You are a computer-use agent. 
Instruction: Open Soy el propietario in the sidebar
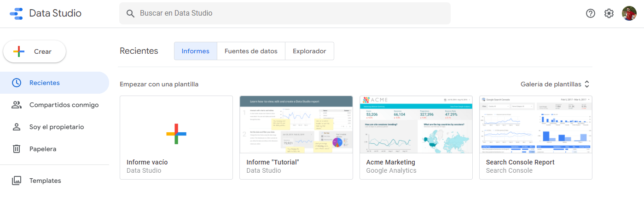54,127
